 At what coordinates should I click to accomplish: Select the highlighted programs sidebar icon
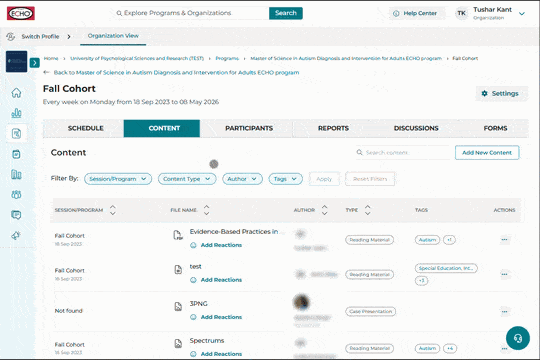pyautogui.click(x=16, y=133)
